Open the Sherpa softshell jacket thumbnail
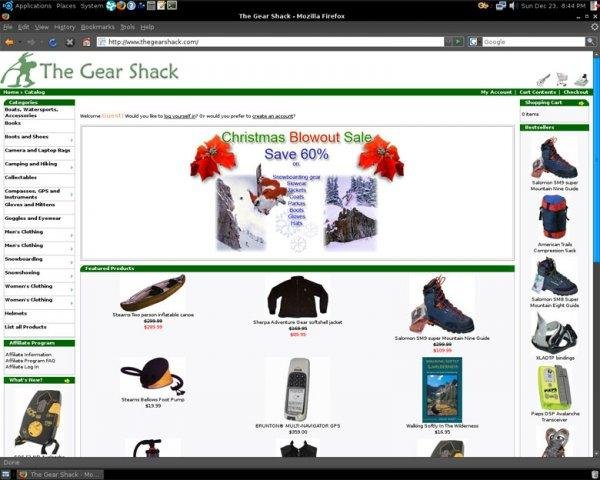 tap(298, 297)
